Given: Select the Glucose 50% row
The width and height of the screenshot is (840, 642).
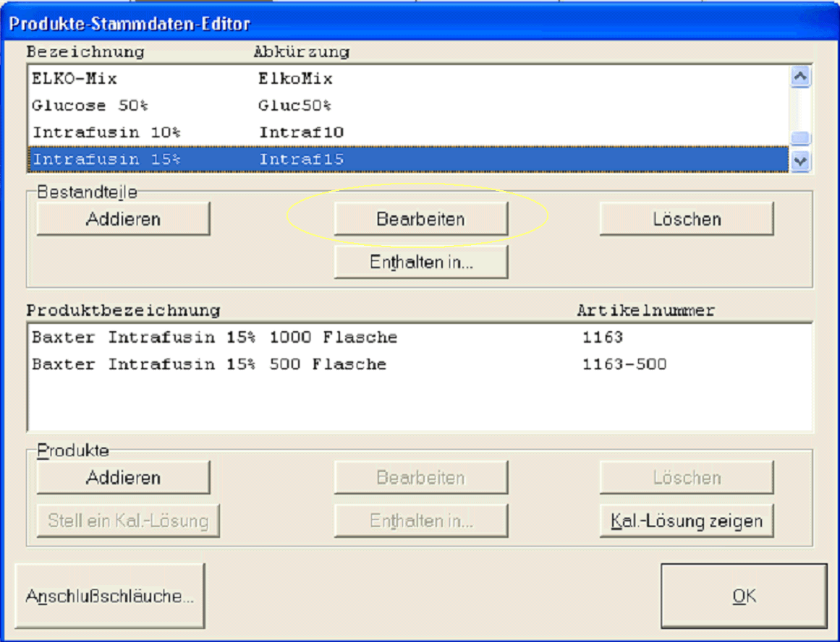Looking at the screenshot, I should click(409, 106).
